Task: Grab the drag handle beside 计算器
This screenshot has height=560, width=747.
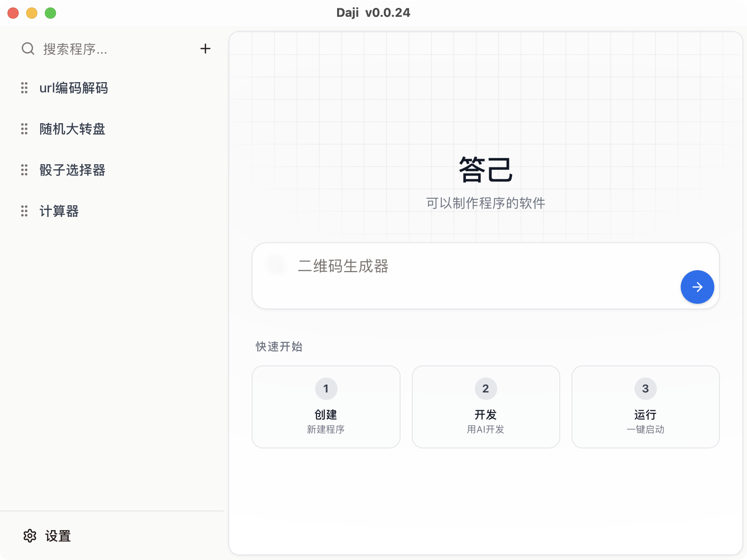Action: (x=24, y=211)
